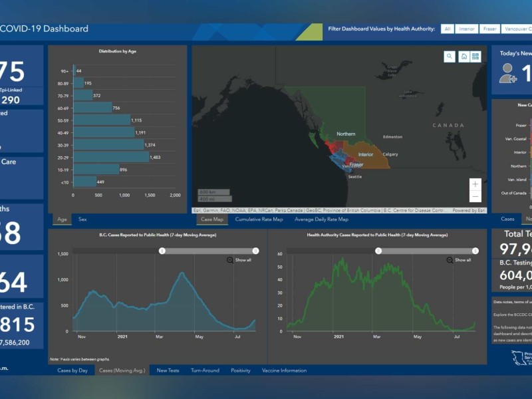Click zoom-out icon on B.C. Cases chart
Viewport: 532px width, 399px height.
[230, 260]
